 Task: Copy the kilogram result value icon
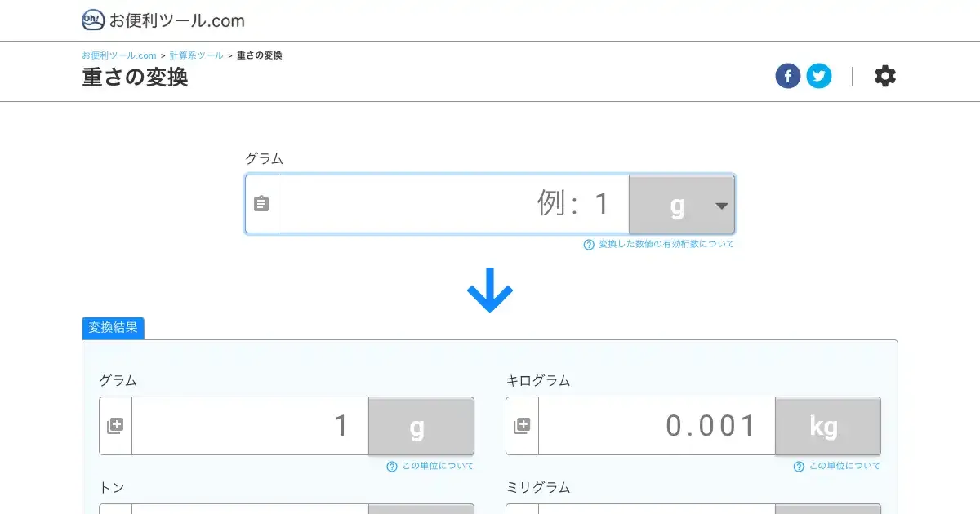click(x=522, y=426)
